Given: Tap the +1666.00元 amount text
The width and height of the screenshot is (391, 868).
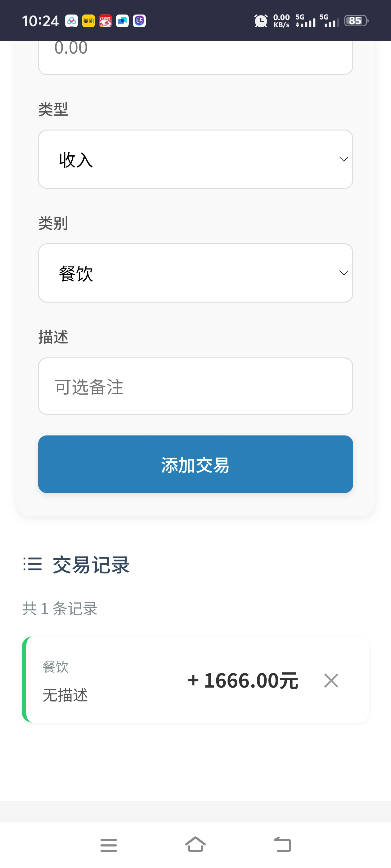Looking at the screenshot, I should point(243,680).
